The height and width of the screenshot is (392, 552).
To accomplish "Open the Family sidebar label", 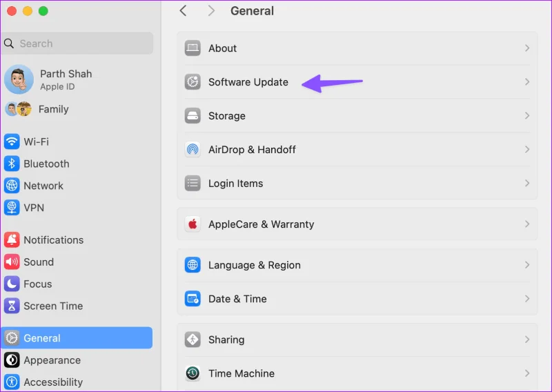I will click(x=54, y=109).
